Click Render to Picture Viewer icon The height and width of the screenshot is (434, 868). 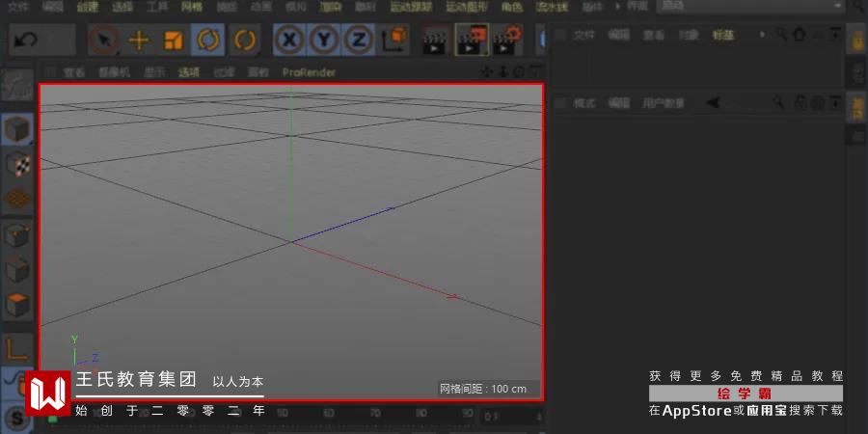pos(472,40)
